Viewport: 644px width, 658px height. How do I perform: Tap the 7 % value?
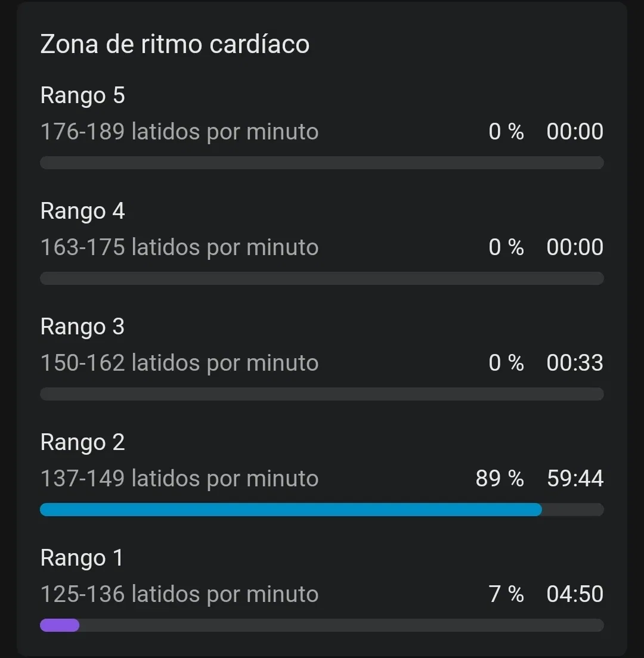506,594
